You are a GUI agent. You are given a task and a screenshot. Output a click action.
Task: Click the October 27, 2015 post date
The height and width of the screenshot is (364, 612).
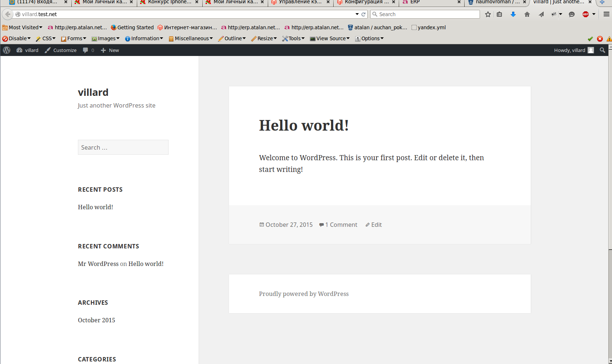[289, 225]
